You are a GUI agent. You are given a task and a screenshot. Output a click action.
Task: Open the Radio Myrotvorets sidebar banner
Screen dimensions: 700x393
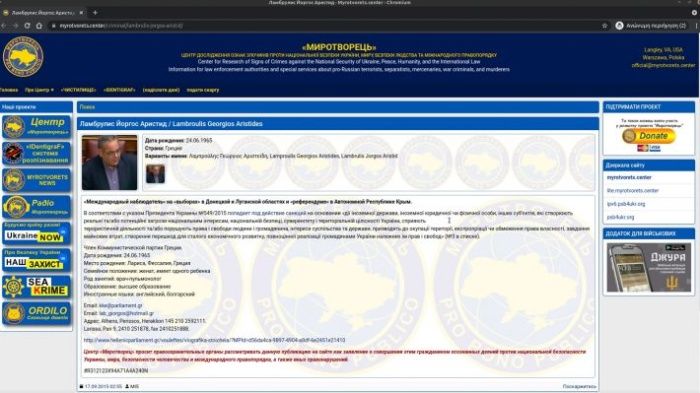(36, 207)
